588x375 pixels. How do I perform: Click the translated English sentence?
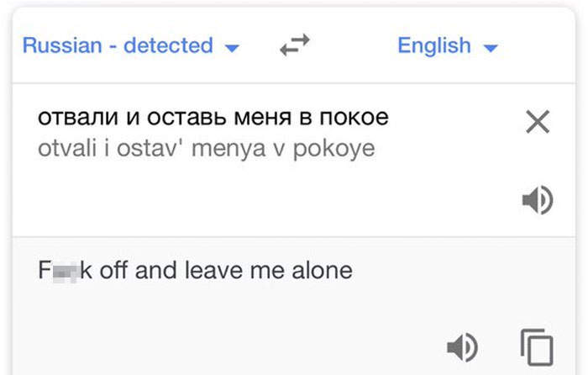click(x=196, y=272)
